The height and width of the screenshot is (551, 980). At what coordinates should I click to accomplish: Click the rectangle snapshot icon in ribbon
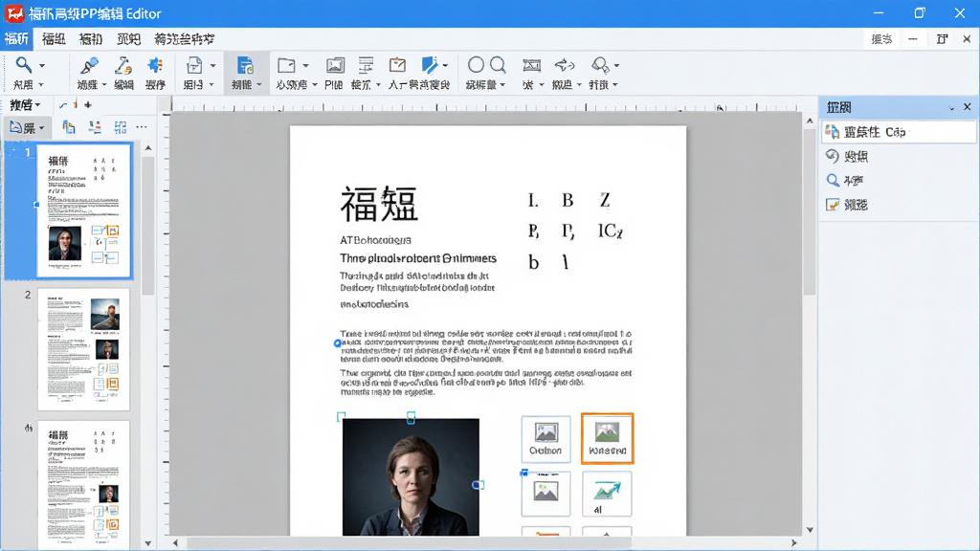point(531,65)
